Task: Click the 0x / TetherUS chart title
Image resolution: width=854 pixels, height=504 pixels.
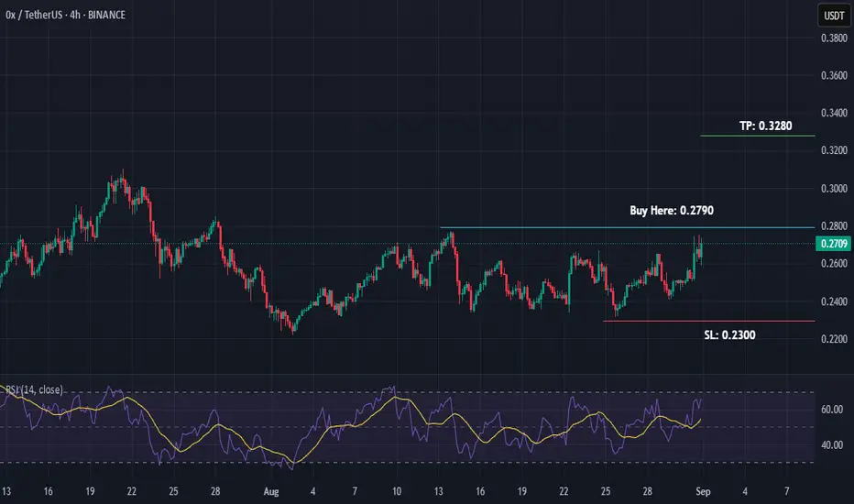Action: (65, 15)
